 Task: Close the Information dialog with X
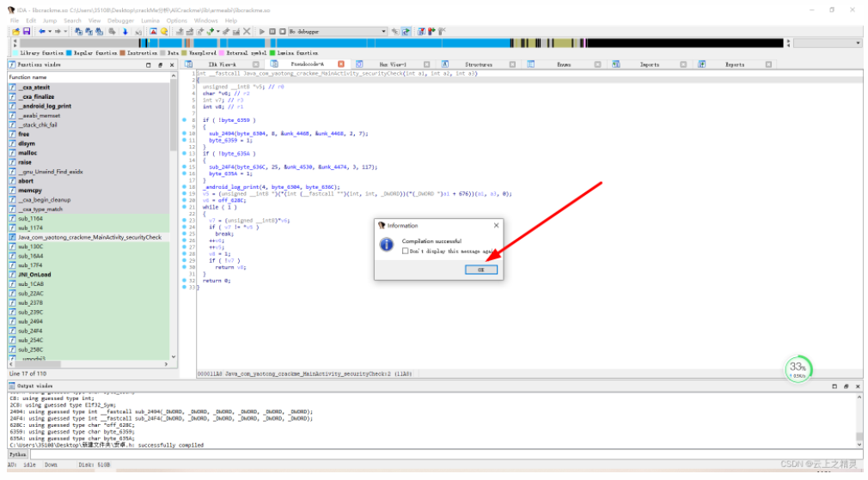coord(496,225)
